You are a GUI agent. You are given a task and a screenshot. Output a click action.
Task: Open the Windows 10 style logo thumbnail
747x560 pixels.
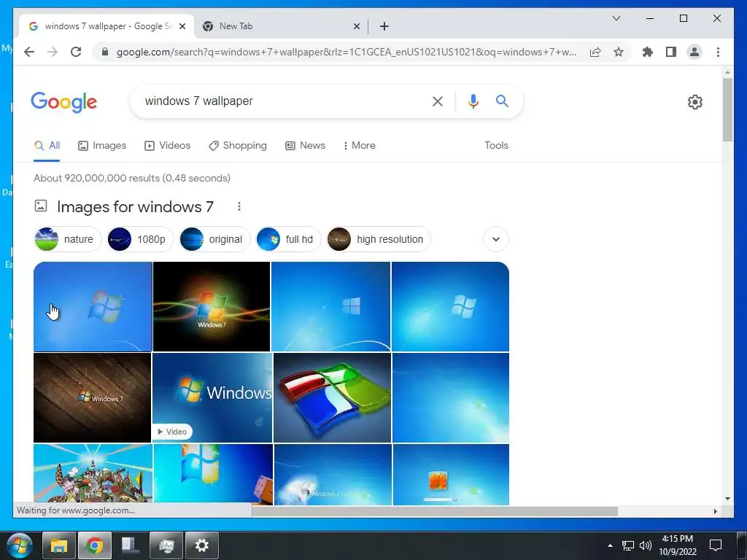point(330,307)
